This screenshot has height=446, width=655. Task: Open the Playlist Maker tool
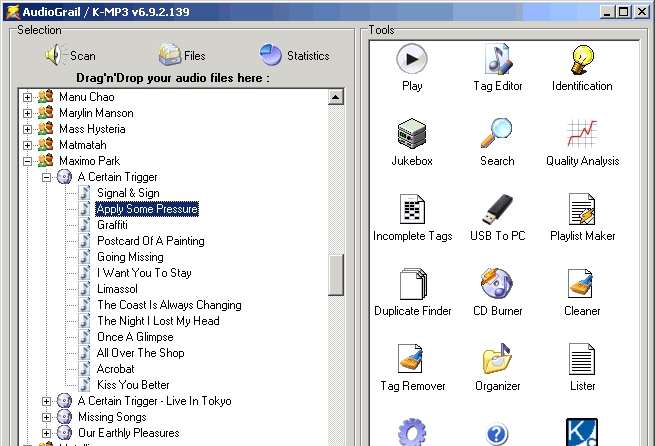click(582, 218)
